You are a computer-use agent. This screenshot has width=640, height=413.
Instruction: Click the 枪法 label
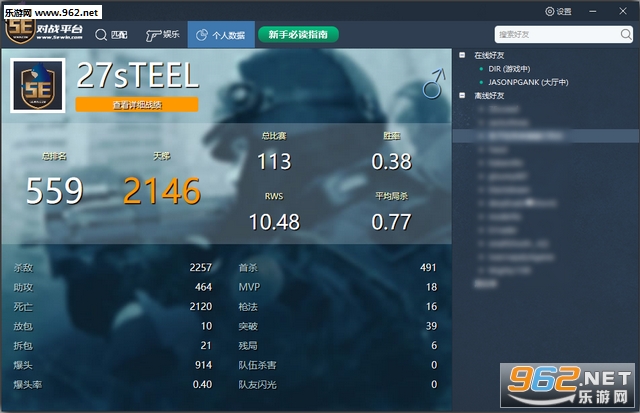click(248, 307)
